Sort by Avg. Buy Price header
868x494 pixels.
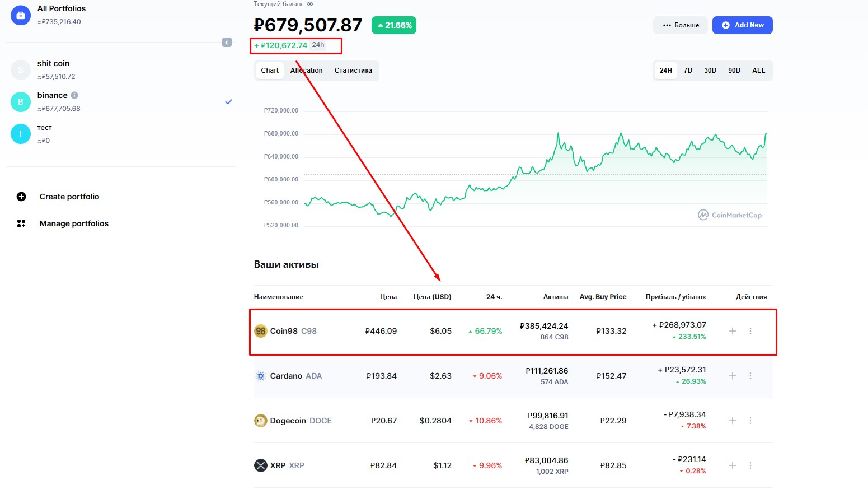click(603, 297)
